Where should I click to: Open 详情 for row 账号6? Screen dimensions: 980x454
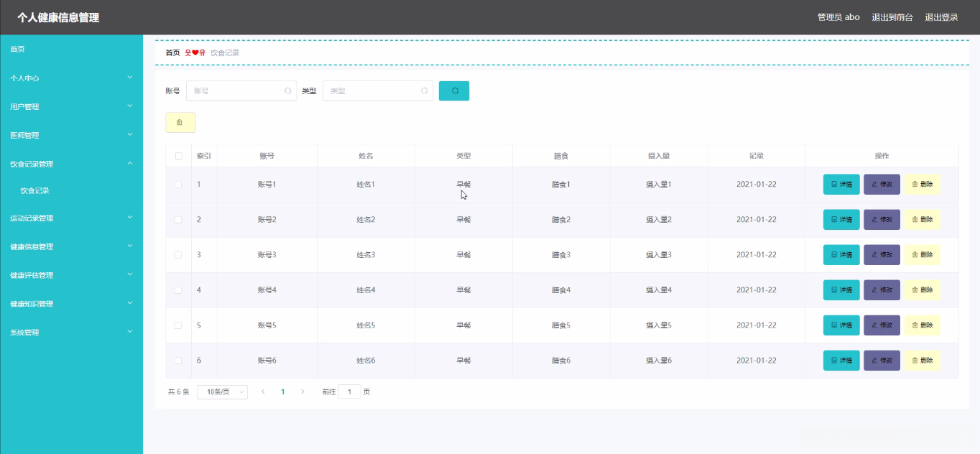(841, 361)
